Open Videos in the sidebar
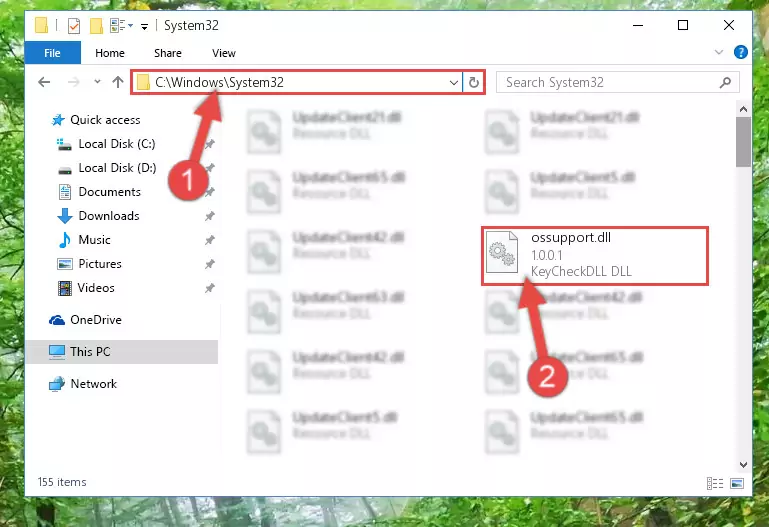The height and width of the screenshot is (527, 769). 96,288
